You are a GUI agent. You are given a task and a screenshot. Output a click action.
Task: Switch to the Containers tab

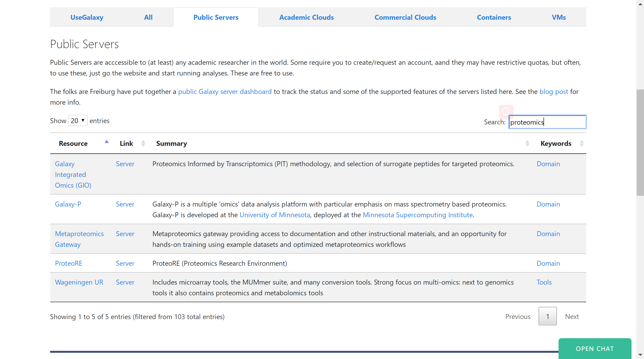494,17
